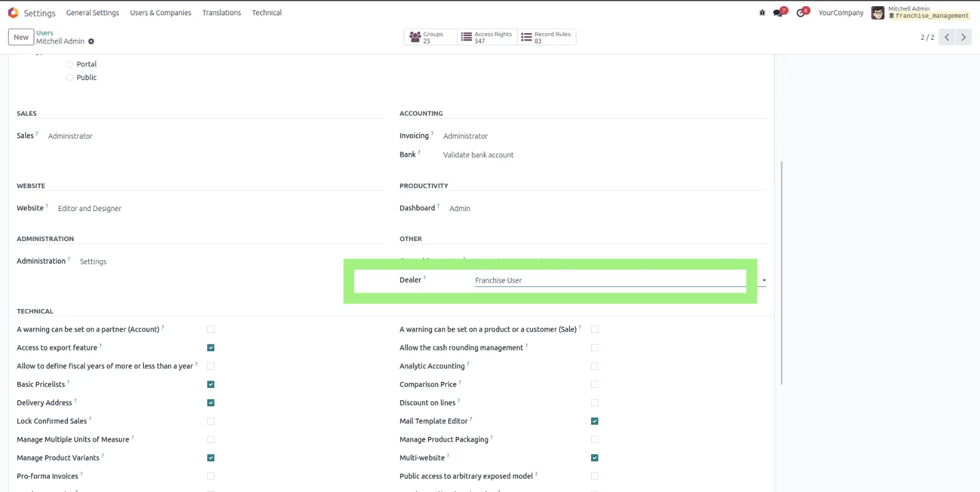Click the vertical page scrollbar

tap(782, 272)
